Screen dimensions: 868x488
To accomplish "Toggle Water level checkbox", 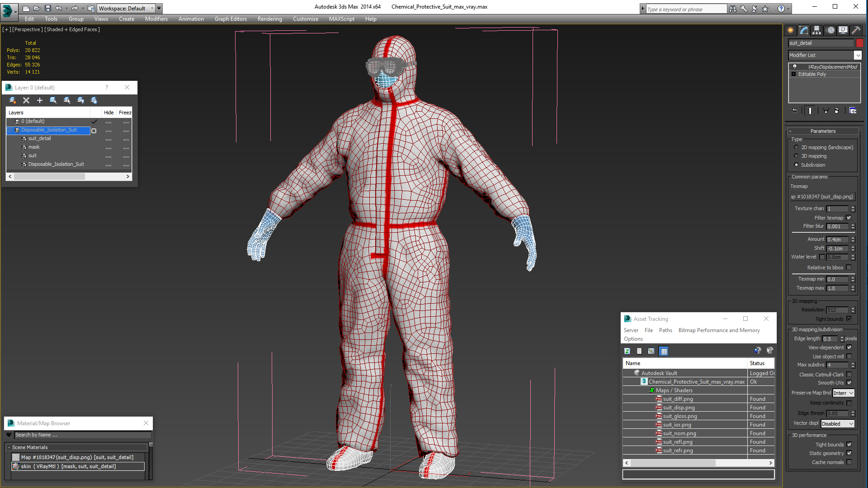I will click(x=822, y=257).
